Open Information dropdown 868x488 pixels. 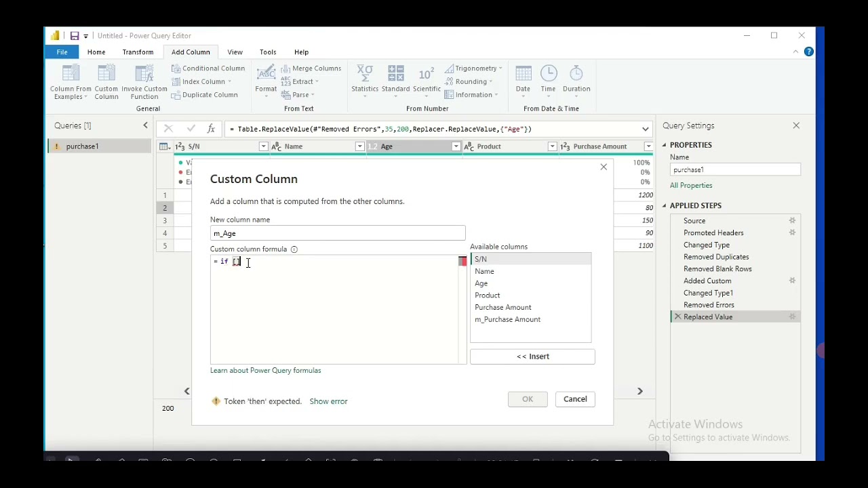pyautogui.click(x=471, y=95)
